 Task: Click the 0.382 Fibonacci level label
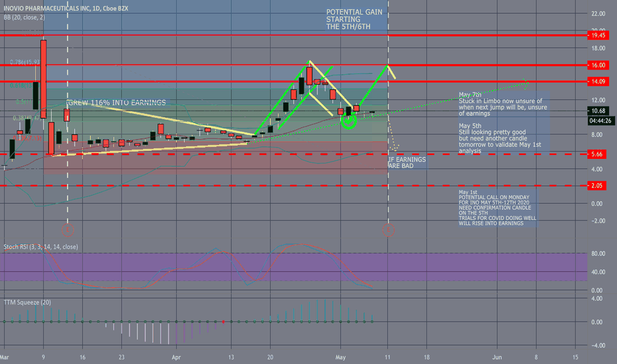(x=26, y=118)
